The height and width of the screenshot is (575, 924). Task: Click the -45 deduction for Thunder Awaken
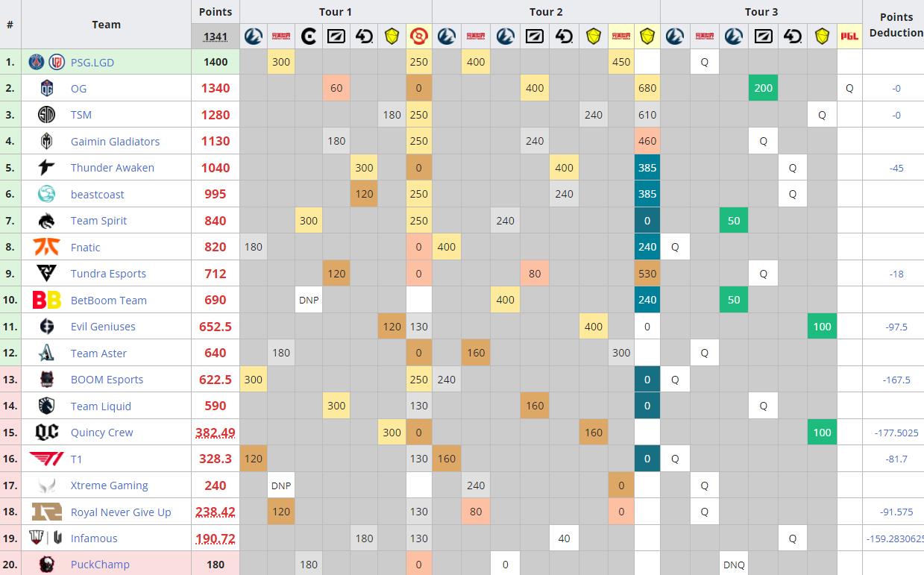click(896, 169)
